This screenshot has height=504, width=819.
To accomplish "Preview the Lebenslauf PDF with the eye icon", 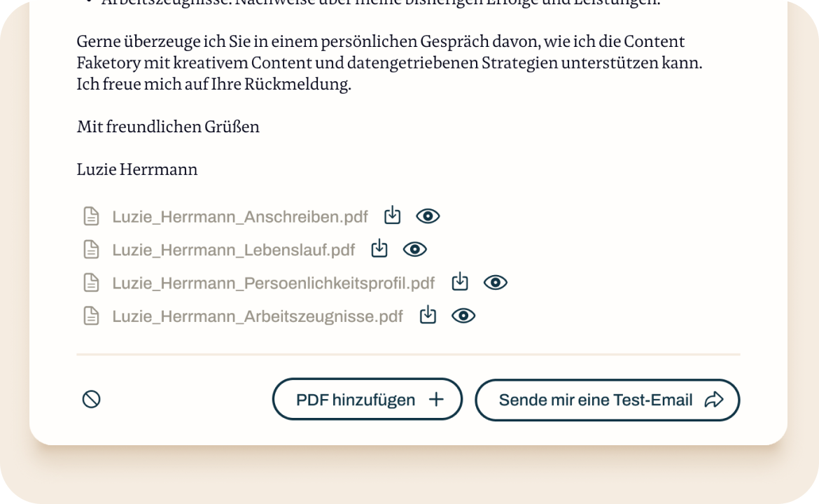I will pos(414,248).
